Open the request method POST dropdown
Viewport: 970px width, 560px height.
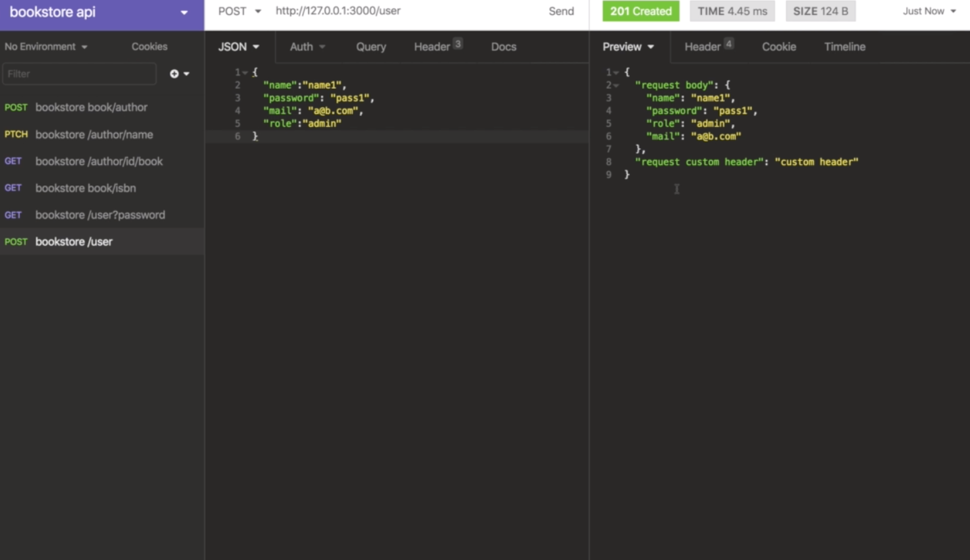239,11
